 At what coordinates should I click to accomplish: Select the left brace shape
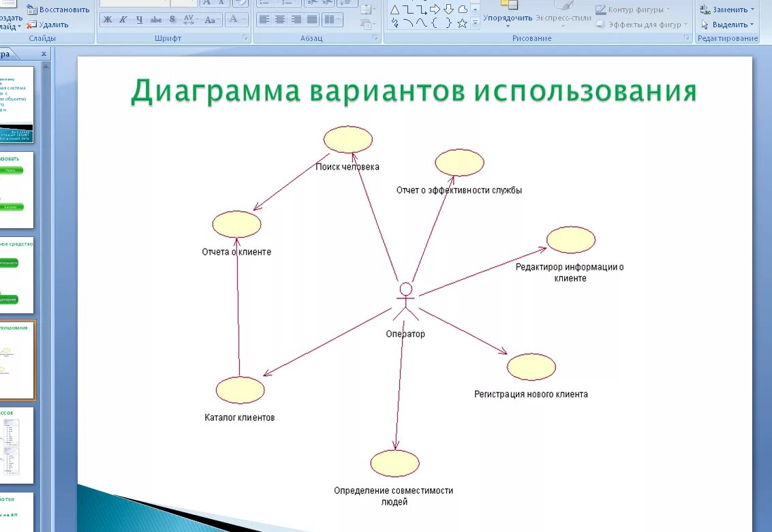435,22
